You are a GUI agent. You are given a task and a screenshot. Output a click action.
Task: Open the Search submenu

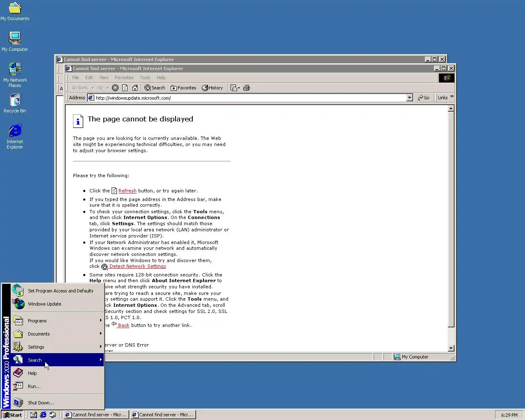coord(57,360)
